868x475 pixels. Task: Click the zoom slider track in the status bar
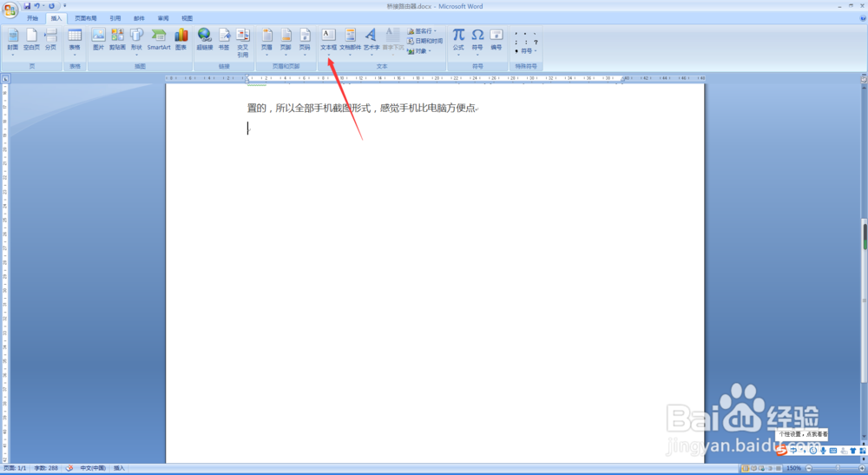click(x=835, y=468)
